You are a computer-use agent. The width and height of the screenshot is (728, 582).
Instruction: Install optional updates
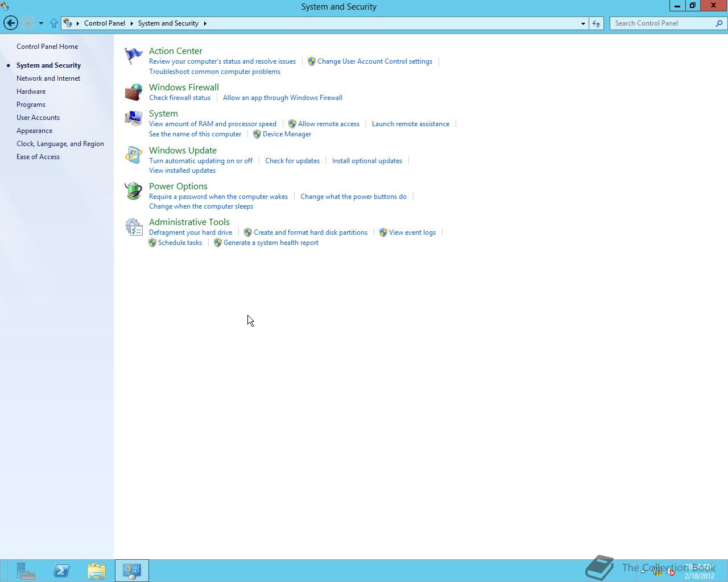click(x=367, y=161)
